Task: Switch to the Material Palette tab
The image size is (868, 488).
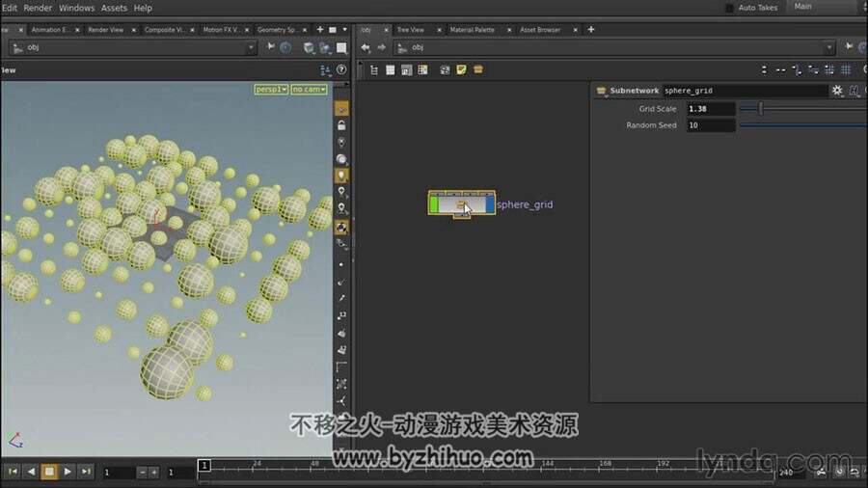Action: (x=472, y=30)
